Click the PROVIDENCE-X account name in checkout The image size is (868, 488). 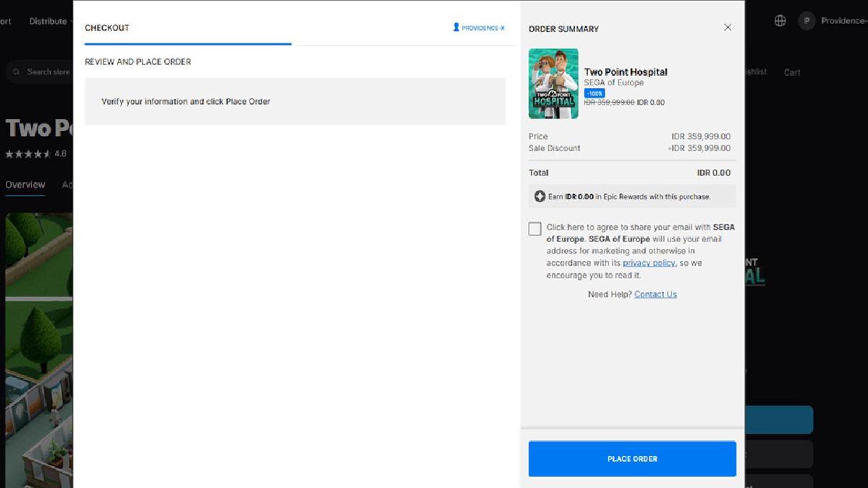(x=483, y=28)
